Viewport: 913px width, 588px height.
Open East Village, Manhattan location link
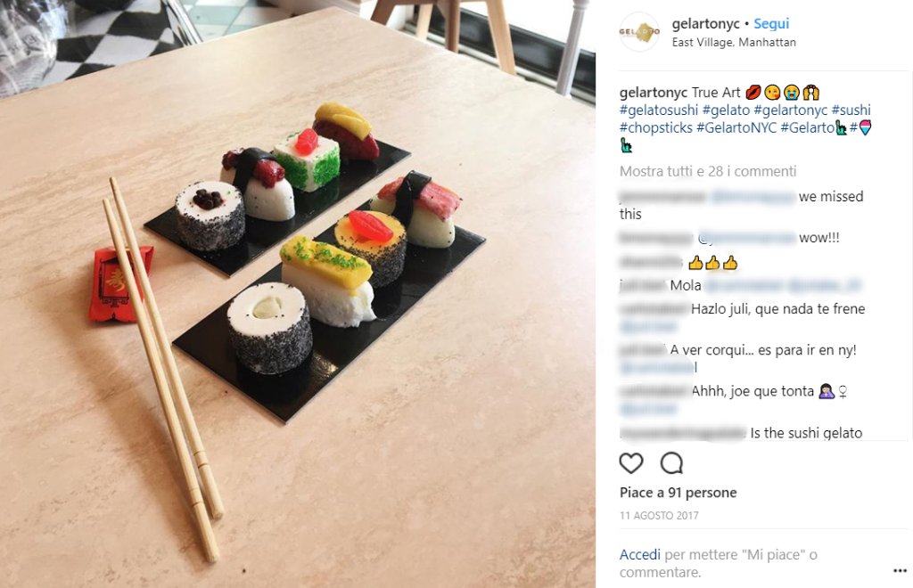tap(734, 43)
